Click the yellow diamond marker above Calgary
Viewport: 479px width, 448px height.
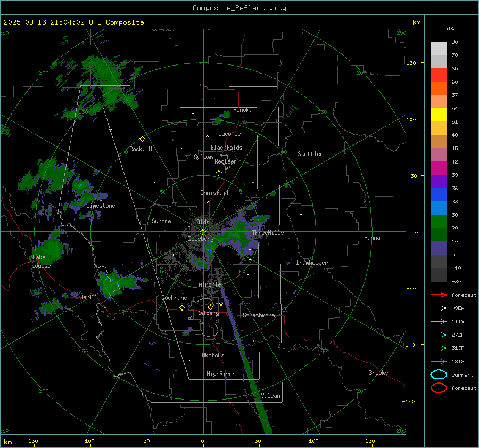tap(210, 307)
